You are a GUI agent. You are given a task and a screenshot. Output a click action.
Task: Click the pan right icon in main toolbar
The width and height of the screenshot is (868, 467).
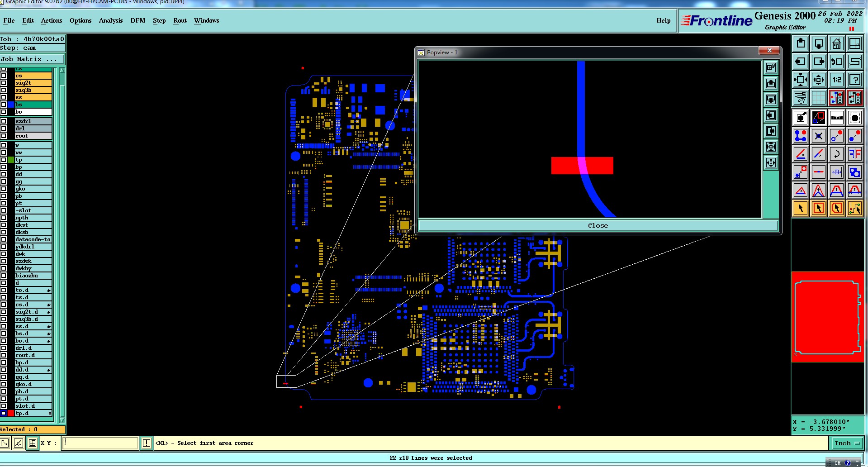click(819, 62)
